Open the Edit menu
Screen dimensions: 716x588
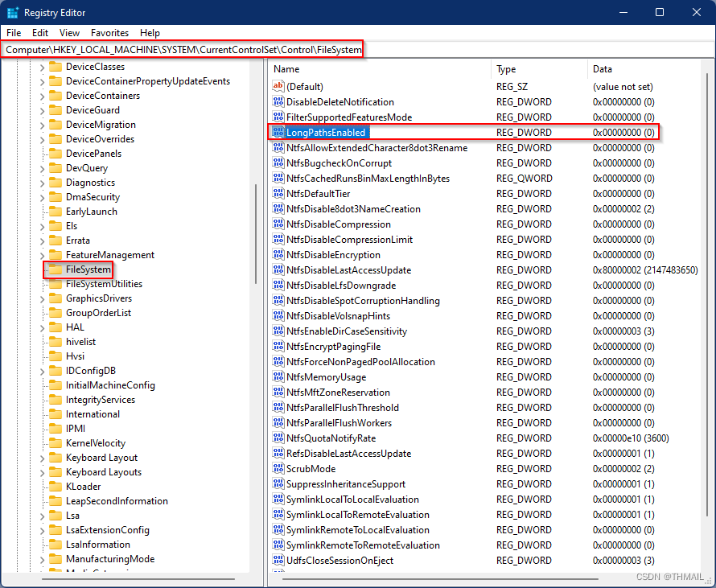click(40, 33)
